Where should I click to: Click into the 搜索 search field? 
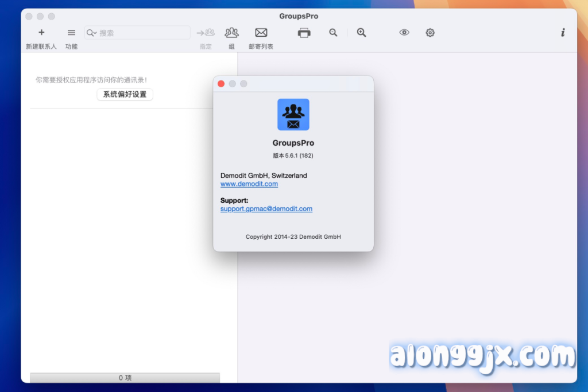pos(142,33)
